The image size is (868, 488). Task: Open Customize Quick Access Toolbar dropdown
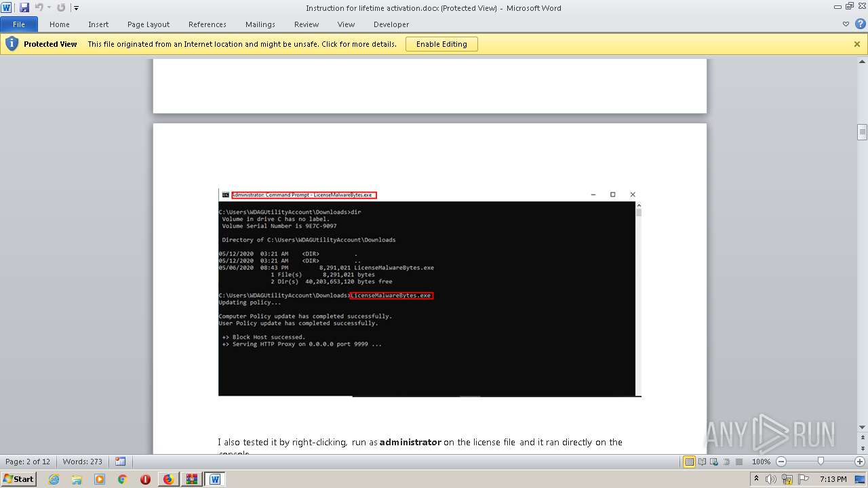point(76,8)
